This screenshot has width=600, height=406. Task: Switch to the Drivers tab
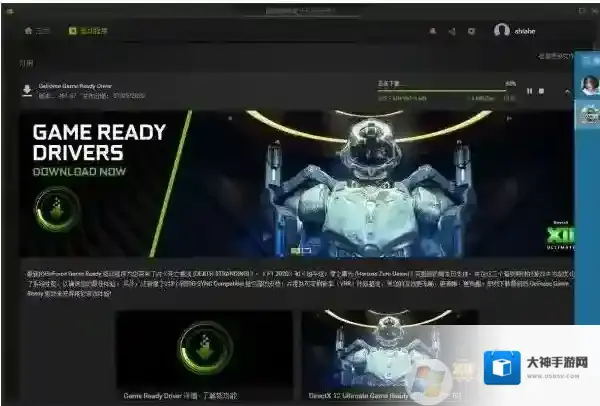[x=88, y=30]
